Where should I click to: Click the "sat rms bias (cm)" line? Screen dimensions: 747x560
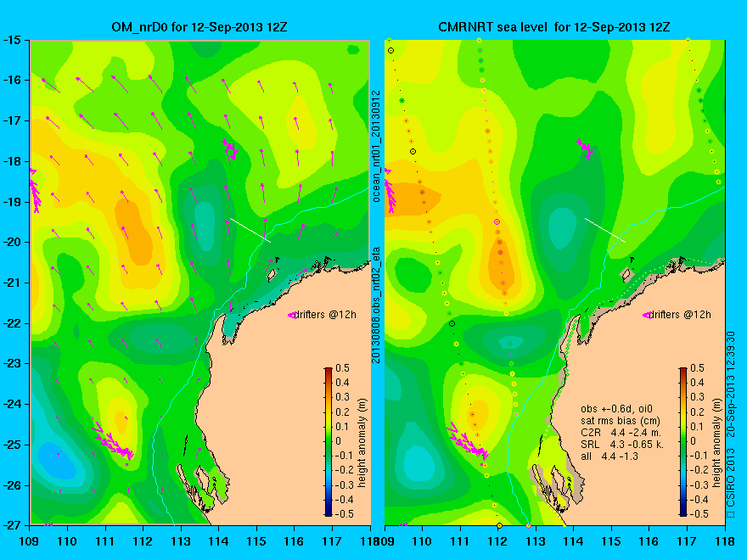click(x=621, y=421)
